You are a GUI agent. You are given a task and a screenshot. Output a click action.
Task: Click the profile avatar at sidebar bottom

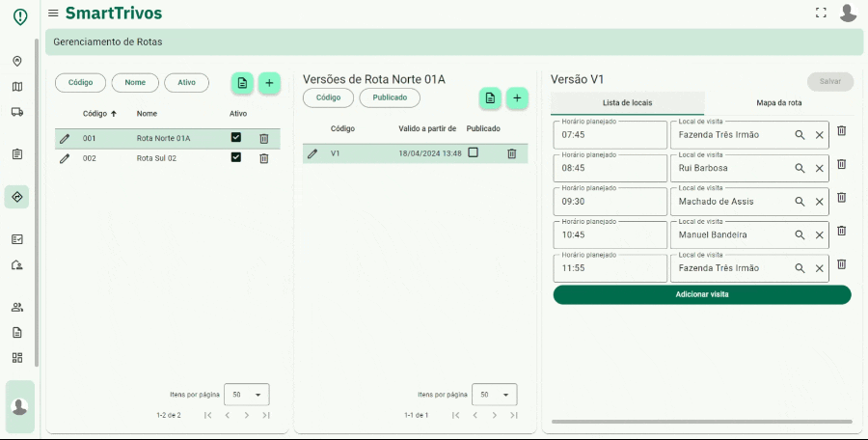pos(20,407)
